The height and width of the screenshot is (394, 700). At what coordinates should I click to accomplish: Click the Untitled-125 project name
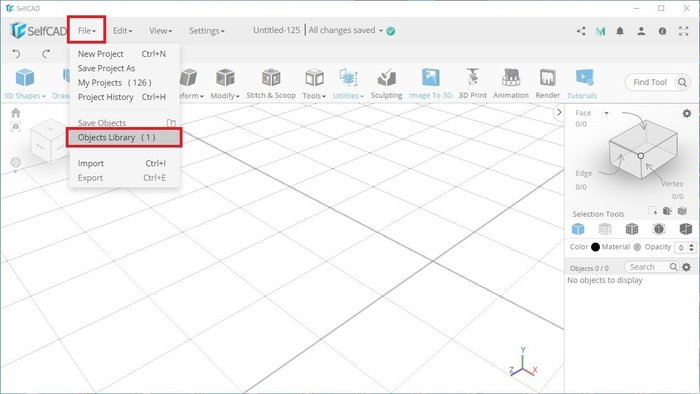tap(276, 30)
